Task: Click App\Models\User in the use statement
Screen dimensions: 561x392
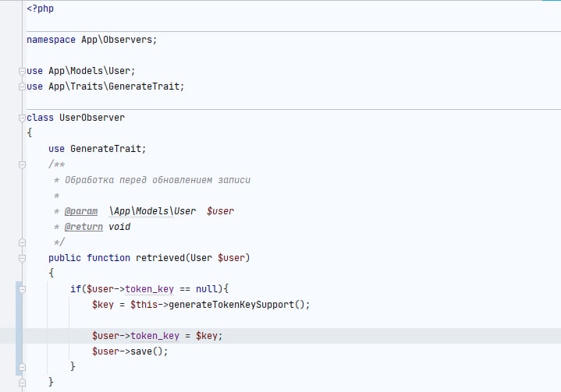Action: click(x=90, y=71)
